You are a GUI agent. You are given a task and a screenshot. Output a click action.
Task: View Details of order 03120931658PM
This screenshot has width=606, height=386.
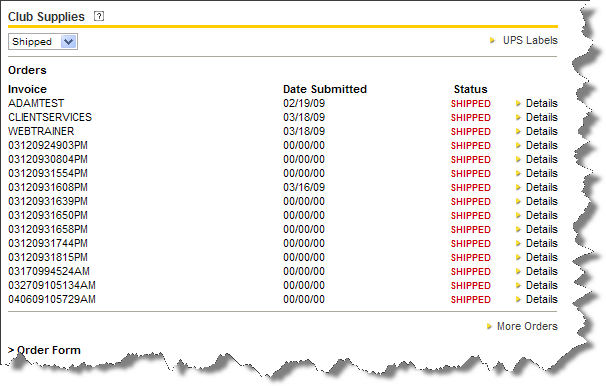541,229
